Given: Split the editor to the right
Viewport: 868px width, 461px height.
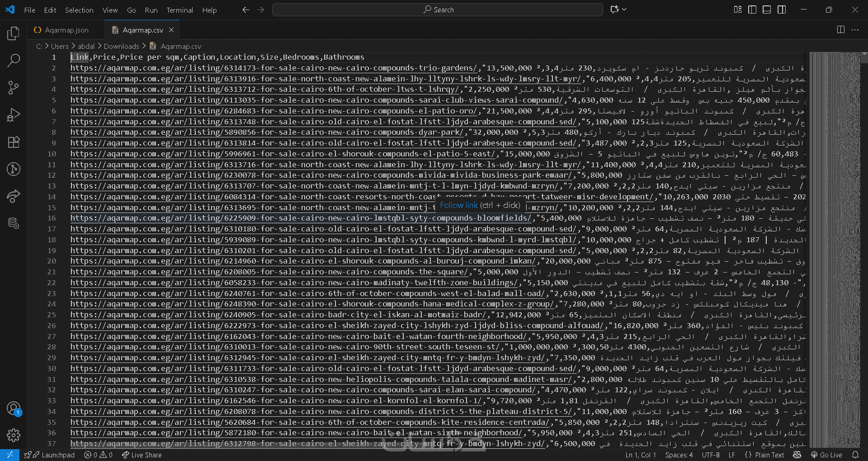Looking at the screenshot, I should coord(841,30).
